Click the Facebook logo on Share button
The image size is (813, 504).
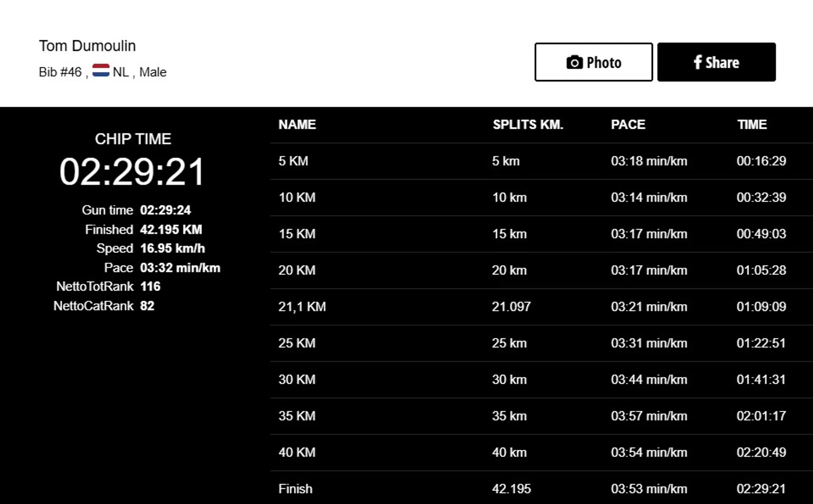[697, 62]
